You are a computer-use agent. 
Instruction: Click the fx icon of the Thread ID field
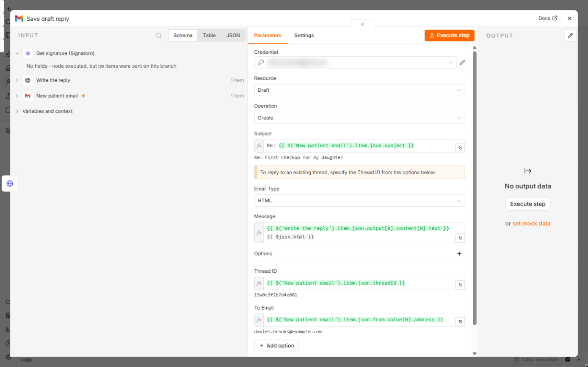[x=259, y=283]
